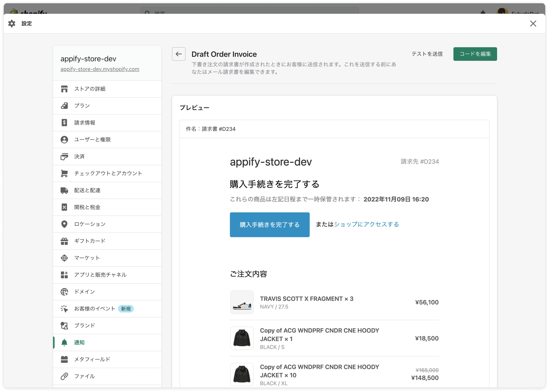Image resolution: width=549 pixels, height=392 pixels.
Task: Select ドメイン in the sidebar
Action: pyautogui.click(x=107, y=292)
